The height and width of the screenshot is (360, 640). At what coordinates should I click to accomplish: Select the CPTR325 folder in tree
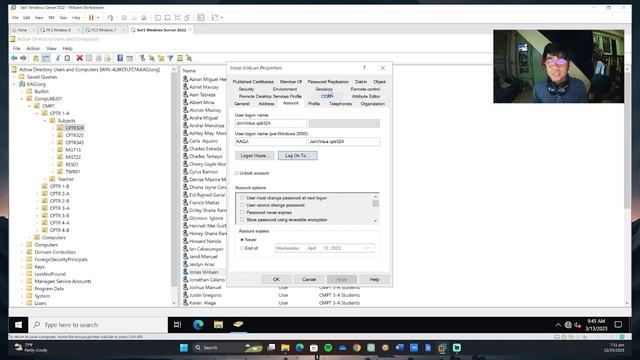(x=74, y=135)
